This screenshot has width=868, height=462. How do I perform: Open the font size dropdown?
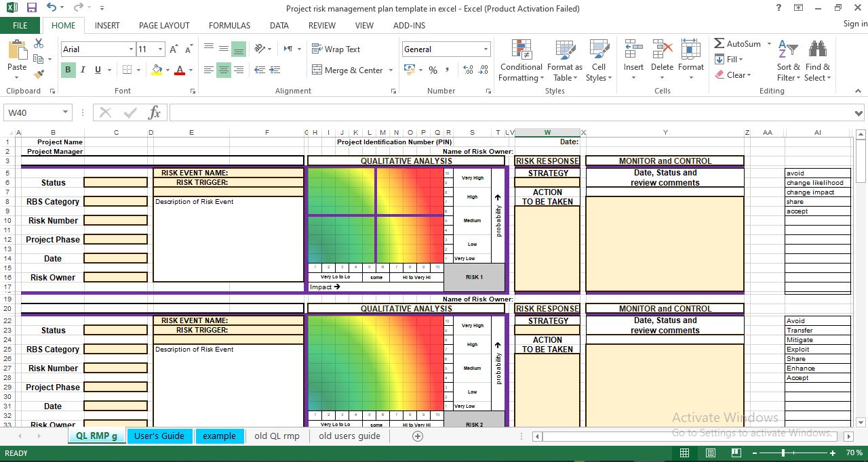coord(160,49)
